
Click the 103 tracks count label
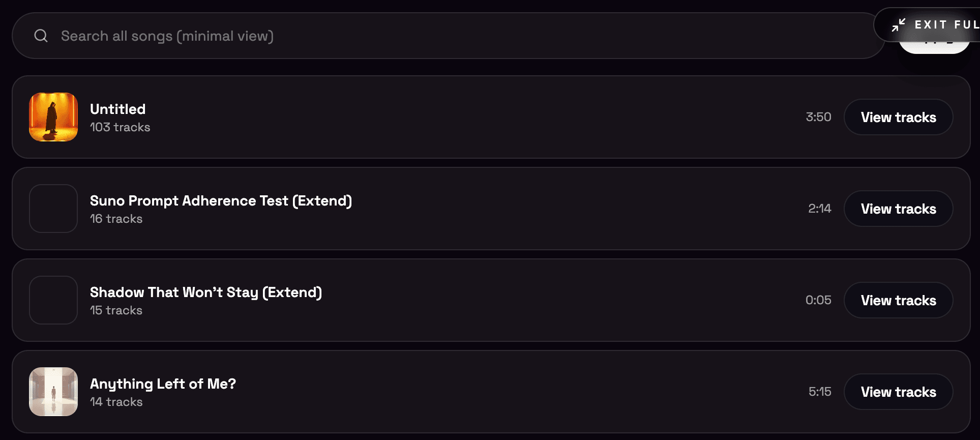(x=120, y=127)
